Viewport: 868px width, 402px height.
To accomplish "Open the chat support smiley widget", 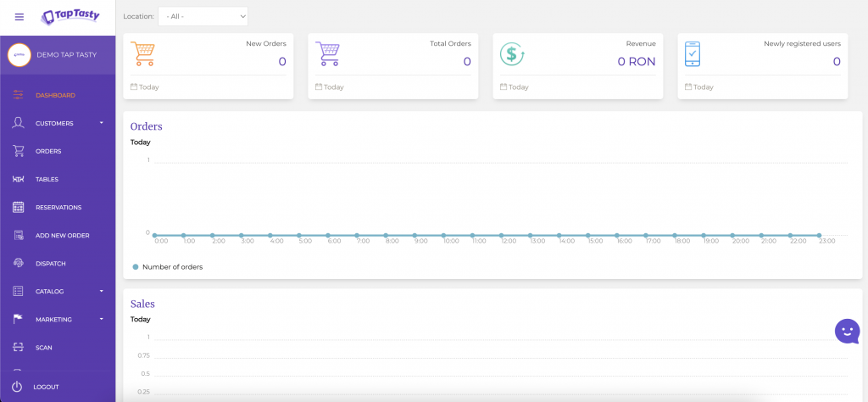I will coord(847,331).
